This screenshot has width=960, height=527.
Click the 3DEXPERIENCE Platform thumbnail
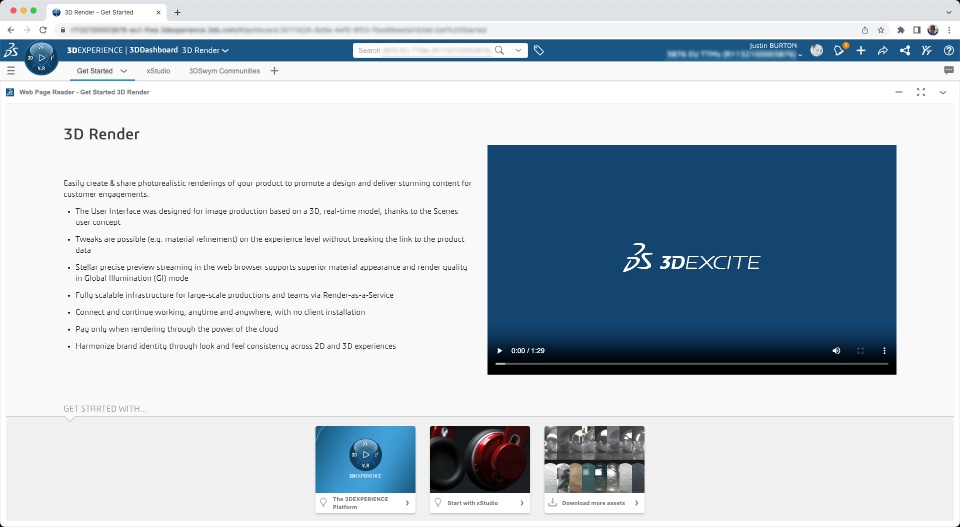pos(366,460)
